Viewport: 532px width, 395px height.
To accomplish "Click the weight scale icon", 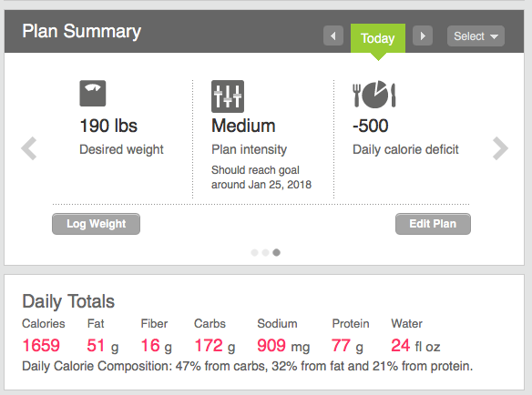I will click(x=93, y=93).
